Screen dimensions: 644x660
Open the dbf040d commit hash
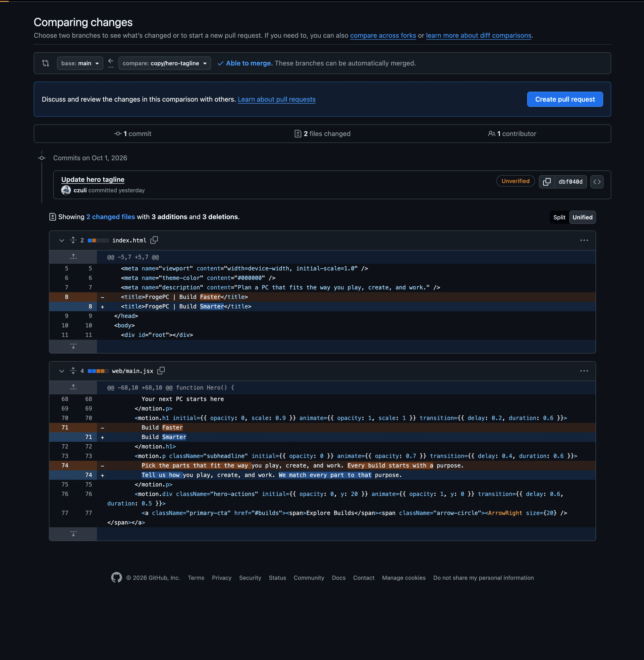coord(570,181)
